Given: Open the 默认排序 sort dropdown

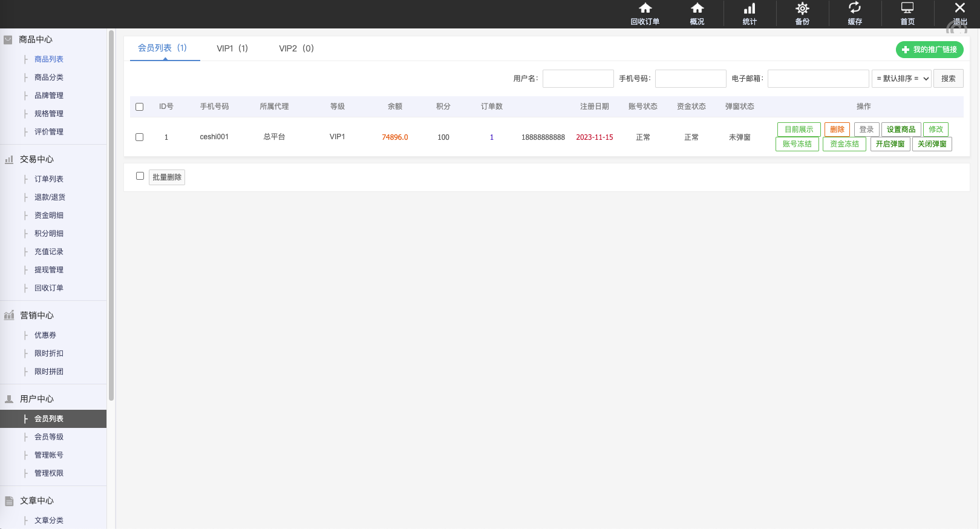Looking at the screenshot, I should 901,79.
